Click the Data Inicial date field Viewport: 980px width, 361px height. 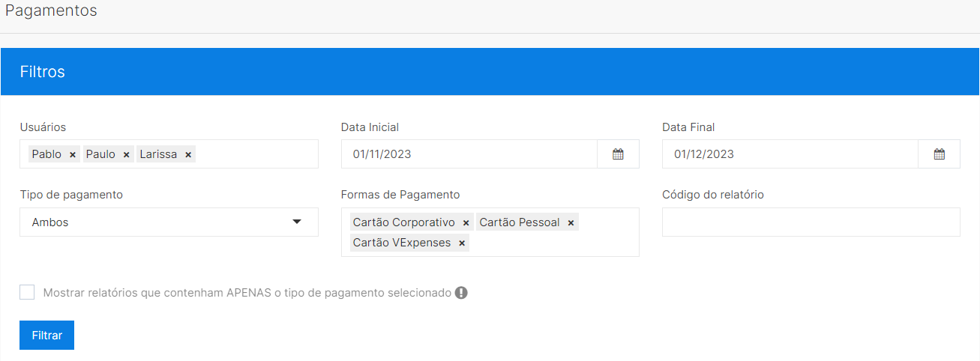pos(469,154)
